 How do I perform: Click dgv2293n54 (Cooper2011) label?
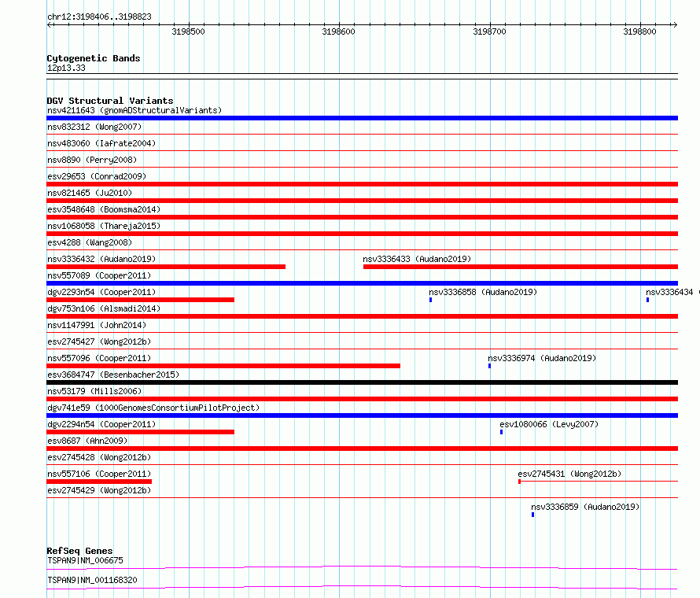tap(101, 292)
